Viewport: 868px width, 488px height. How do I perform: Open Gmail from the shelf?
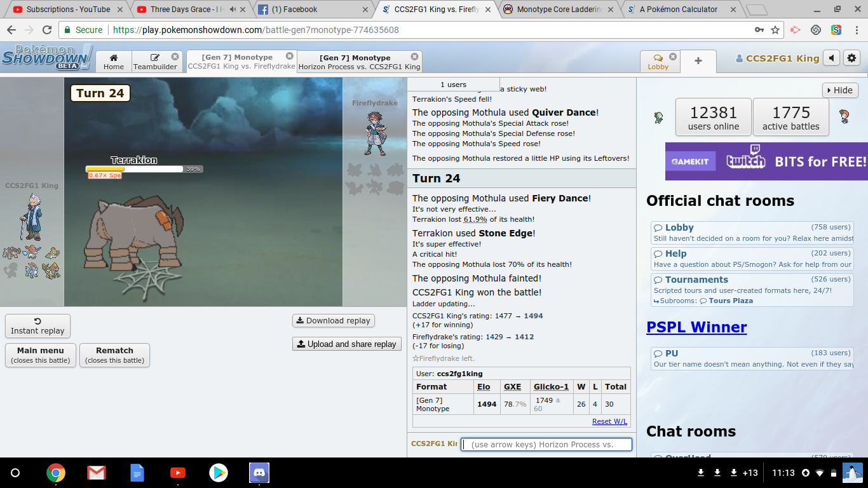click(97, 473)
